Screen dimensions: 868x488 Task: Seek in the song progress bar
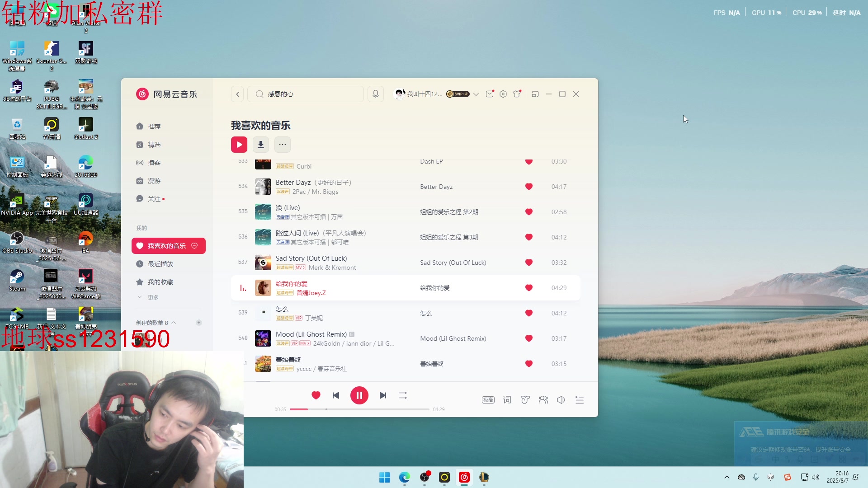point(359,409)
